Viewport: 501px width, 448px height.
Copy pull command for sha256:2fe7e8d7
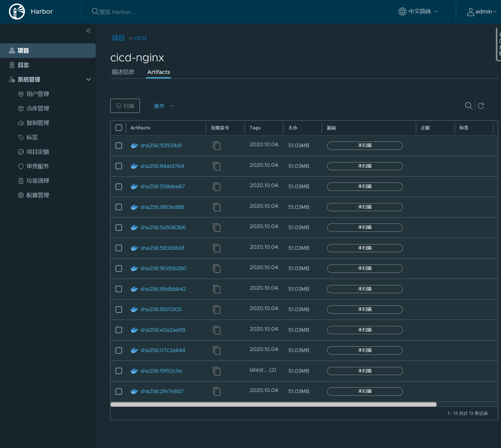217,391
